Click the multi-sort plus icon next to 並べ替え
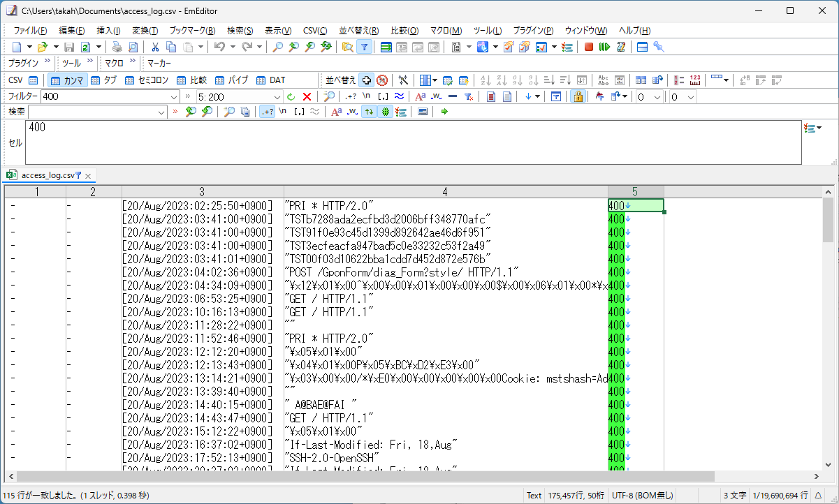 pos(367,80)
